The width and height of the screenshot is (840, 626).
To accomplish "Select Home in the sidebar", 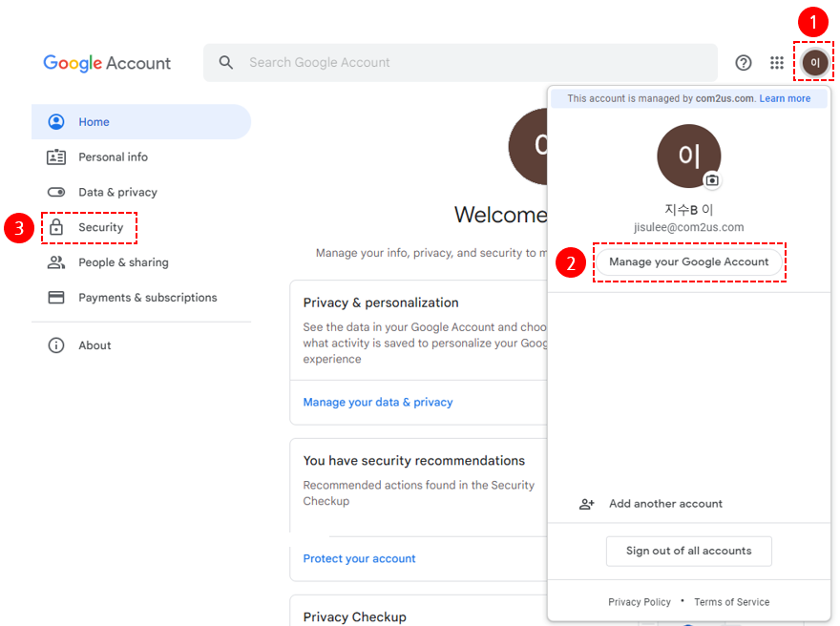I will coord(141,122).
